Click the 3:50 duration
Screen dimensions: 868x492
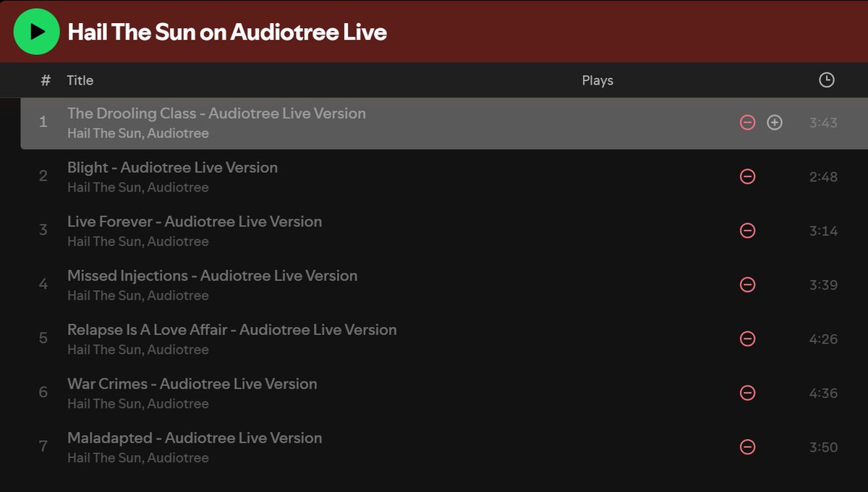click(x=823, y=448)
